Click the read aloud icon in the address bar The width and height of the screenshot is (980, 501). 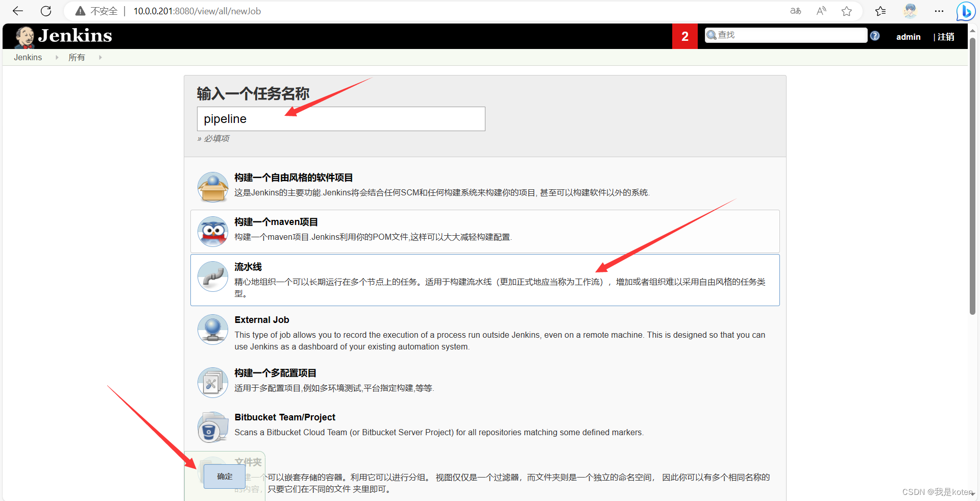tap(821, 11)
